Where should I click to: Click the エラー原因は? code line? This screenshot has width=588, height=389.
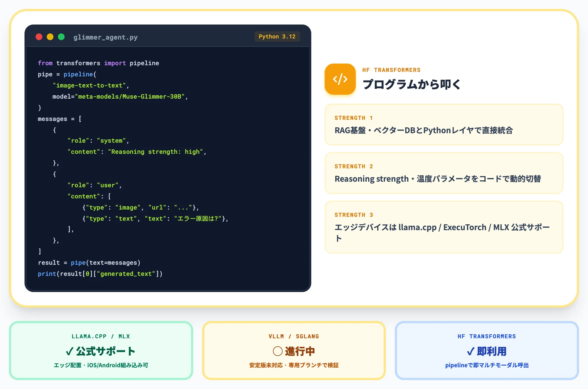tap(155, 219)
